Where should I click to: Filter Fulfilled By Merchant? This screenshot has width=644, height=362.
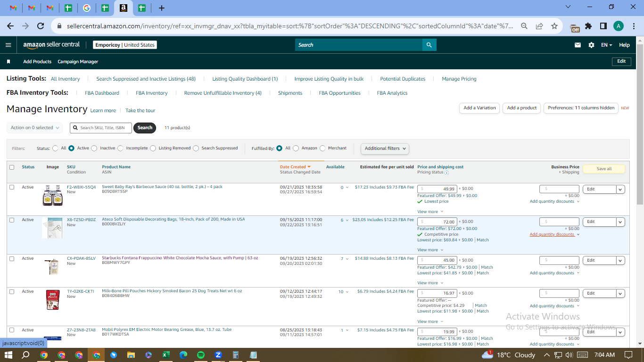coord(322,148)
